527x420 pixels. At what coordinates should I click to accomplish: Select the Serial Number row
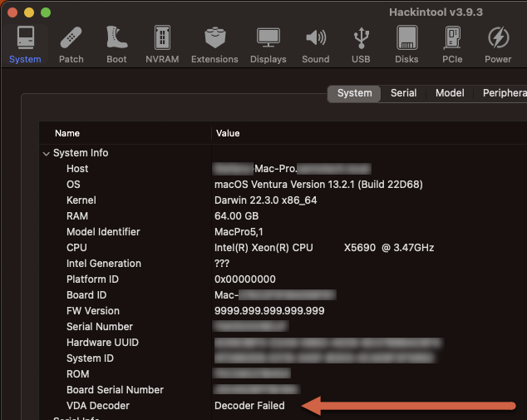pyautogui.click(x=283, y=327)
